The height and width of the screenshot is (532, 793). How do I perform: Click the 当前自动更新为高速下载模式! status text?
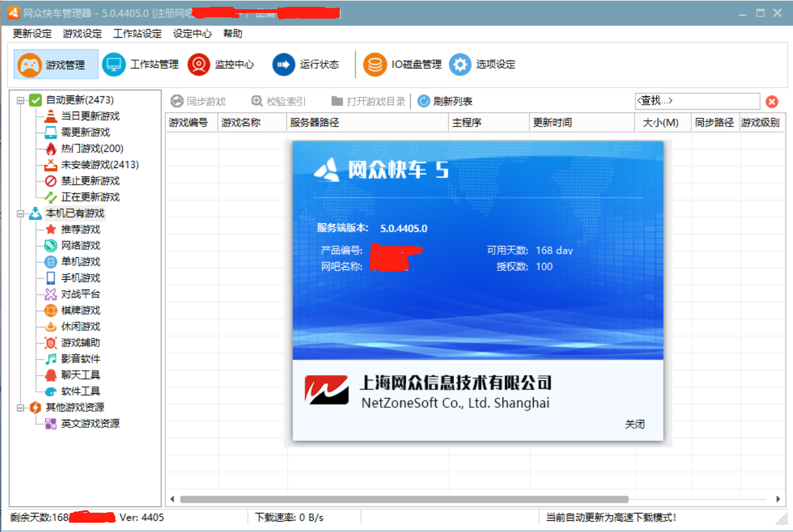(x=611, y=517)
